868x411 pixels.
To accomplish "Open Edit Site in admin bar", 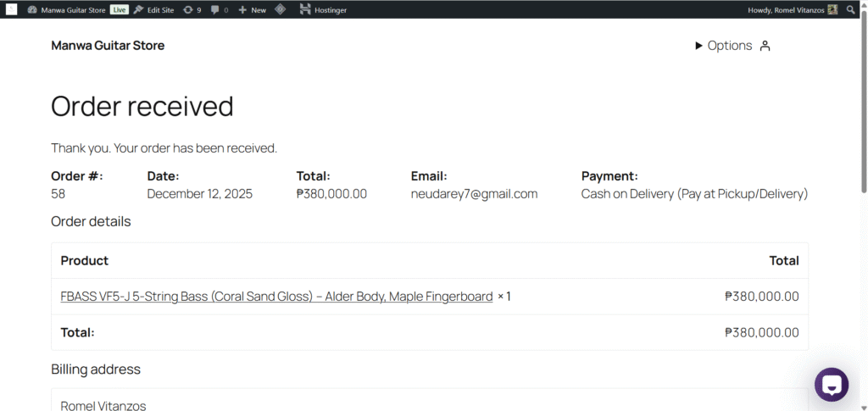I will [x=153, y=10].
